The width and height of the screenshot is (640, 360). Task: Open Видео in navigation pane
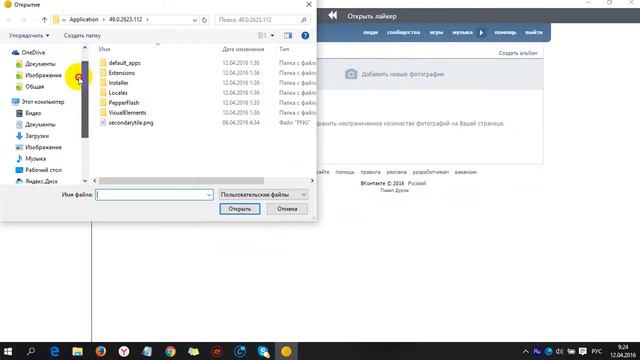tap(29, 113)
